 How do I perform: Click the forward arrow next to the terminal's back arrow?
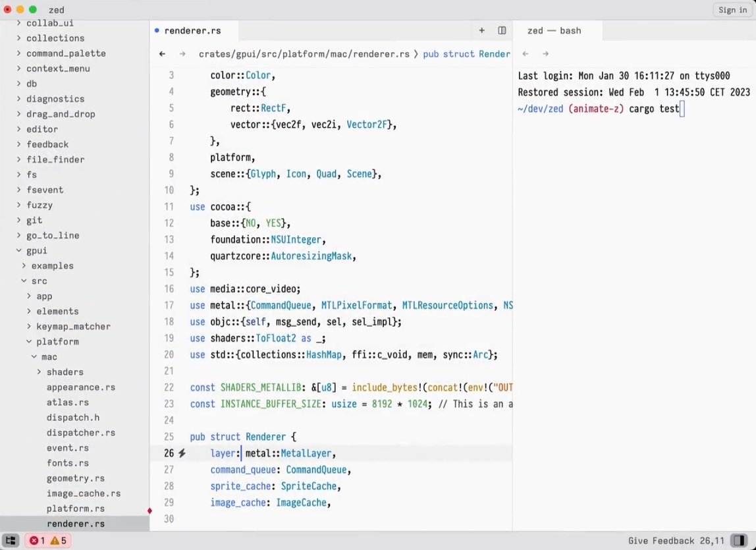coord(545,53)
